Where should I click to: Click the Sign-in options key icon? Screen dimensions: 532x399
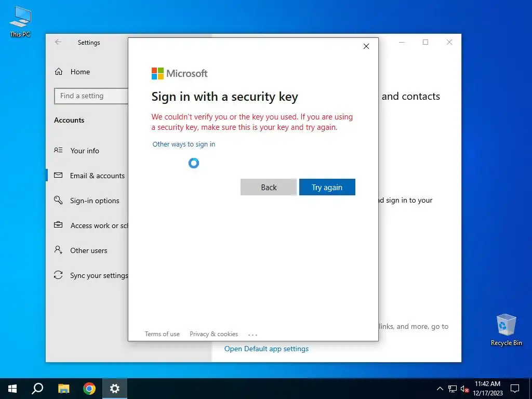point(58,200)
